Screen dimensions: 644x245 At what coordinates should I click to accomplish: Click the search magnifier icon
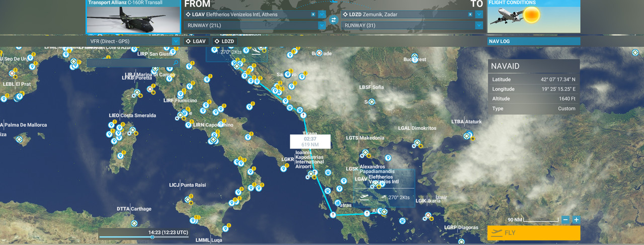pyautogui.click(x=176, y=63)
